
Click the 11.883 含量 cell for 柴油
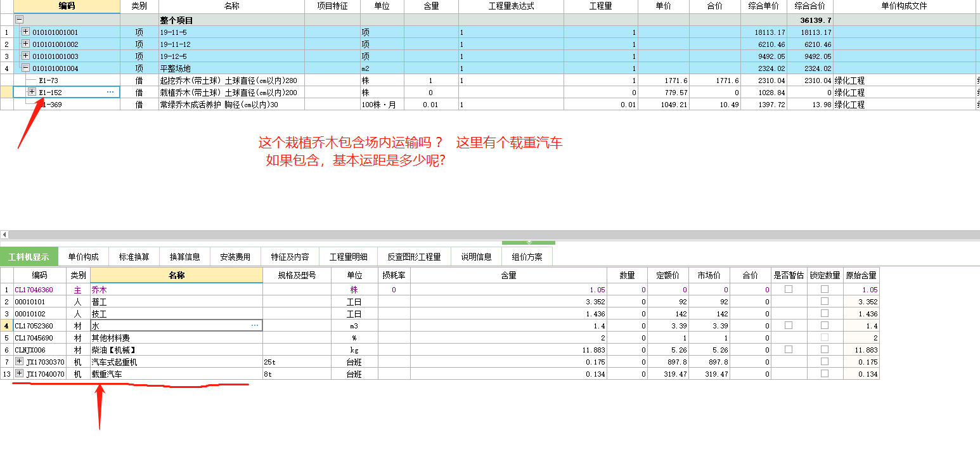coord(508,350)
